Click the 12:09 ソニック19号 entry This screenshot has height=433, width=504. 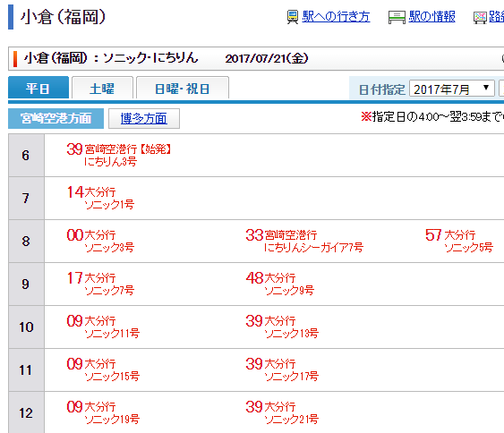coord(103,412)
